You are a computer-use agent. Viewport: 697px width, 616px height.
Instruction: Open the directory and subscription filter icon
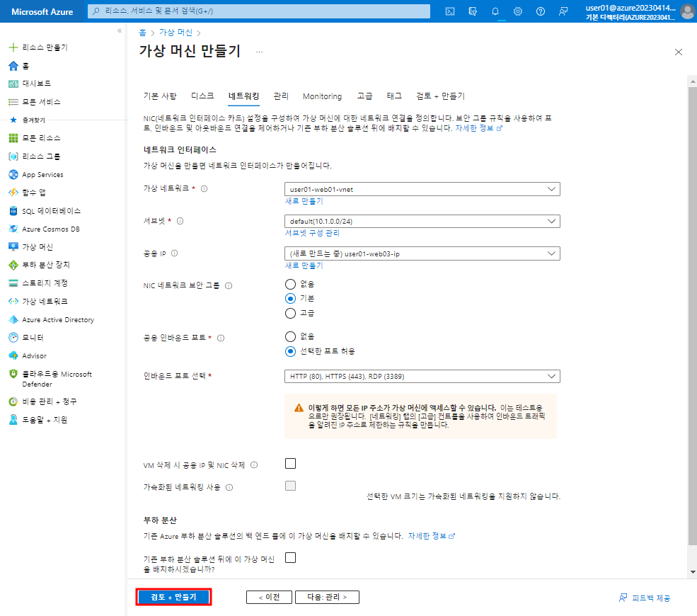point(473,11)
